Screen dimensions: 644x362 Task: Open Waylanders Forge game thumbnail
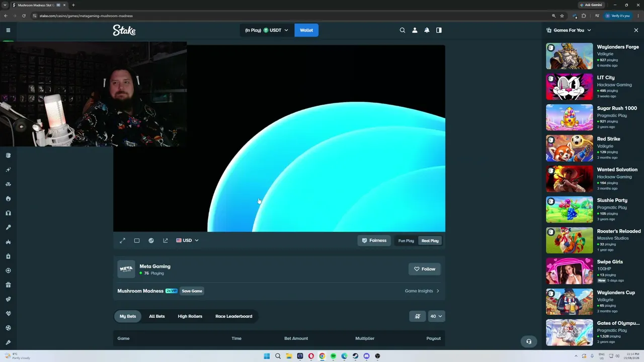[570, 56]
